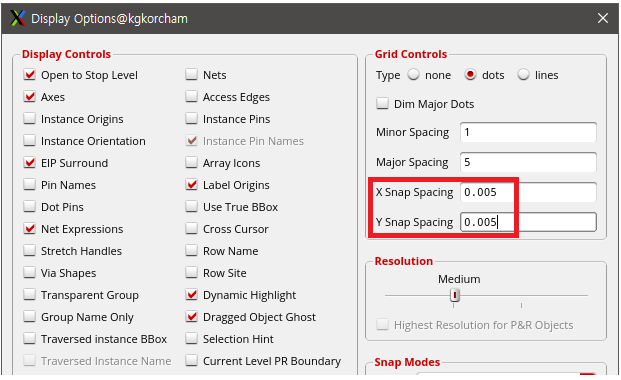Viewport: 621px width, 380px height.
Task: Check the Via Shapes option
Action: 29,273
